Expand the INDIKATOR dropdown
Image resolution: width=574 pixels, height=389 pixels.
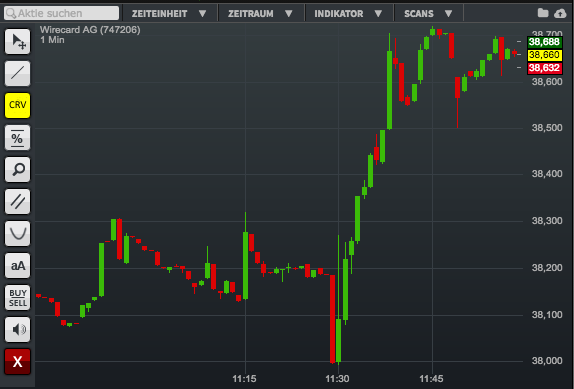pos(348,14)
